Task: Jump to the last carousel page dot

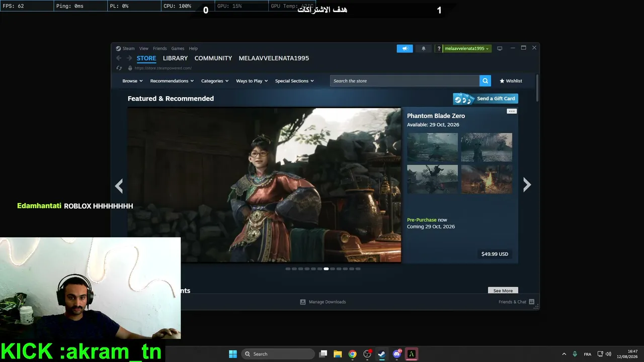Action: pyautogui.click(x=358, y=269)
